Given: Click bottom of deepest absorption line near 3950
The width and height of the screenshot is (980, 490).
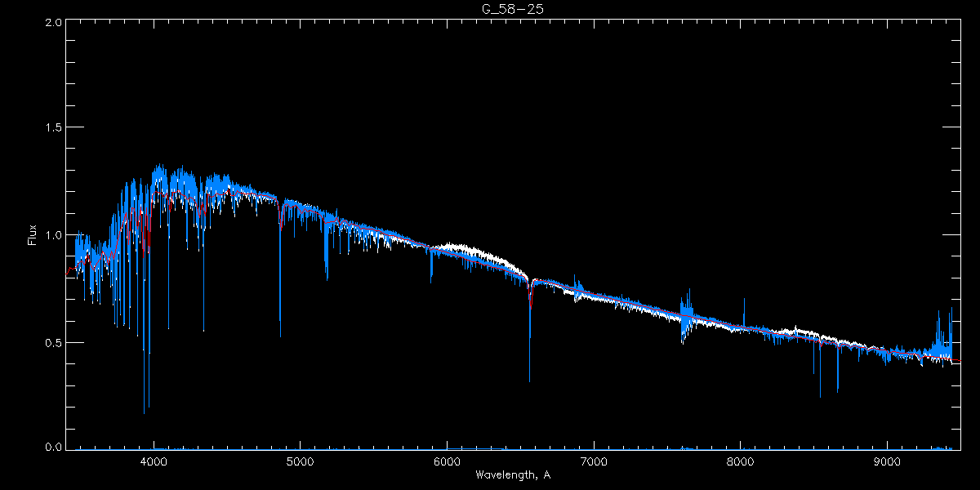Looking at the screenshot, I should [145, 411].
